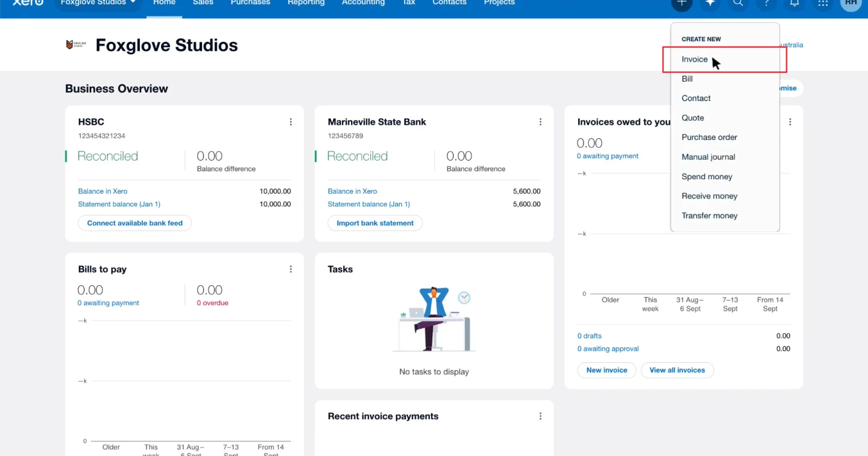Select Bill from Create new menu
Image resolution: width=868 pixels, height=456 pixels.
pyautogui.click(x=725, y=79)
